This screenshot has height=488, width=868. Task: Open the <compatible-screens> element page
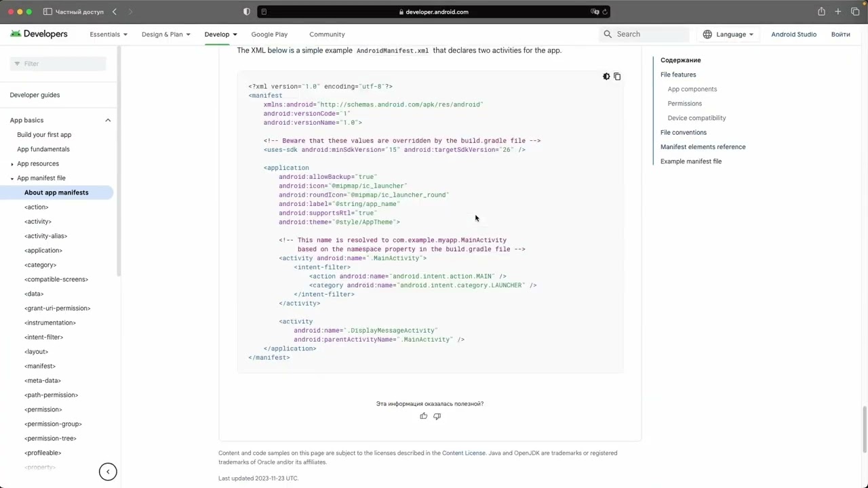coord(56,279)
